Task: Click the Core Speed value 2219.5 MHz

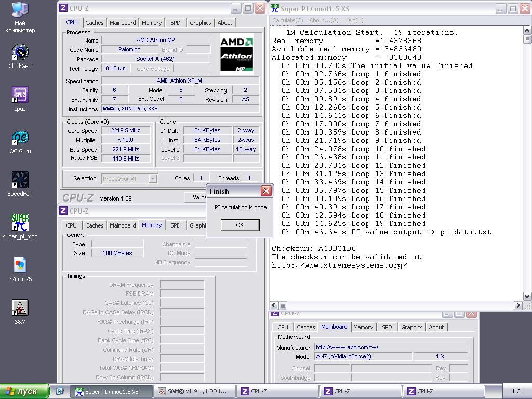Action: (x=126, y=130)
